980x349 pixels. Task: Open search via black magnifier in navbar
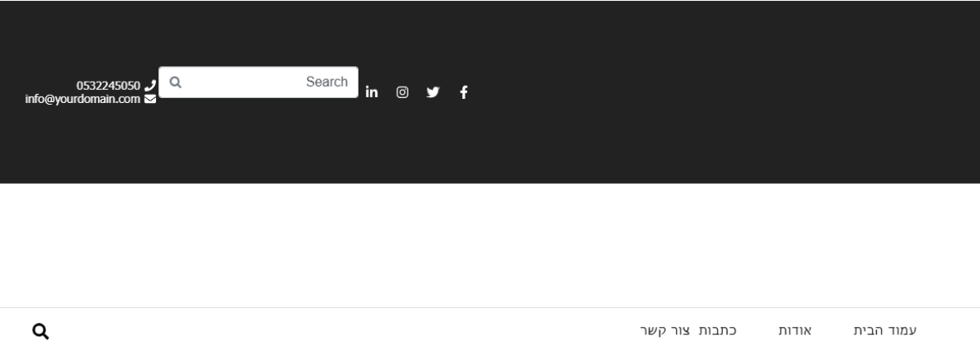[40, 331]
